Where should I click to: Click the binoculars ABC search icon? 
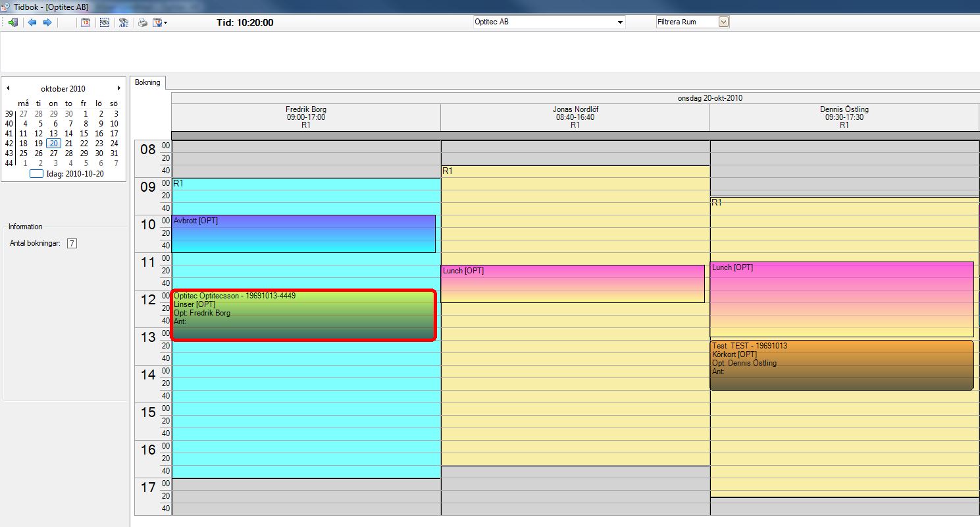click(123, 22)
